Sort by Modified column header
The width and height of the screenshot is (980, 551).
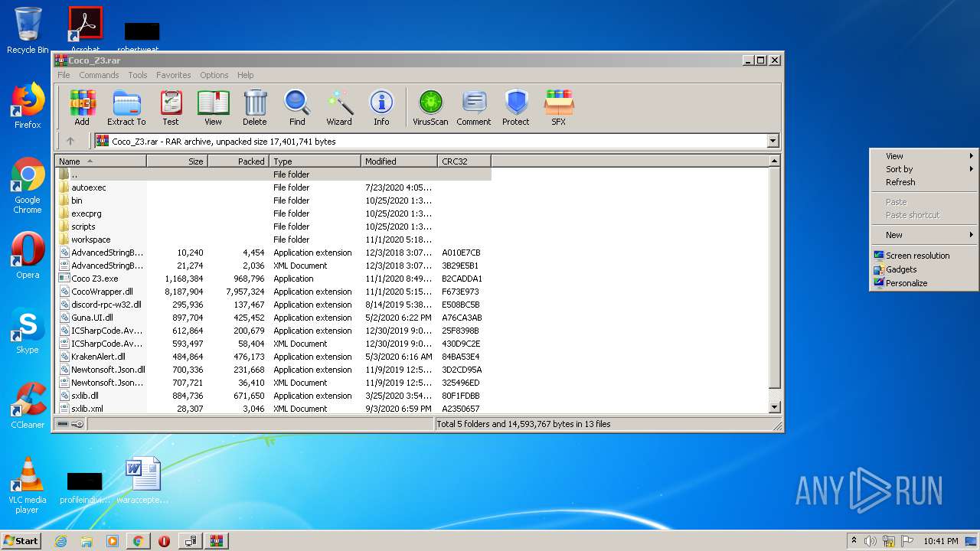399,161
